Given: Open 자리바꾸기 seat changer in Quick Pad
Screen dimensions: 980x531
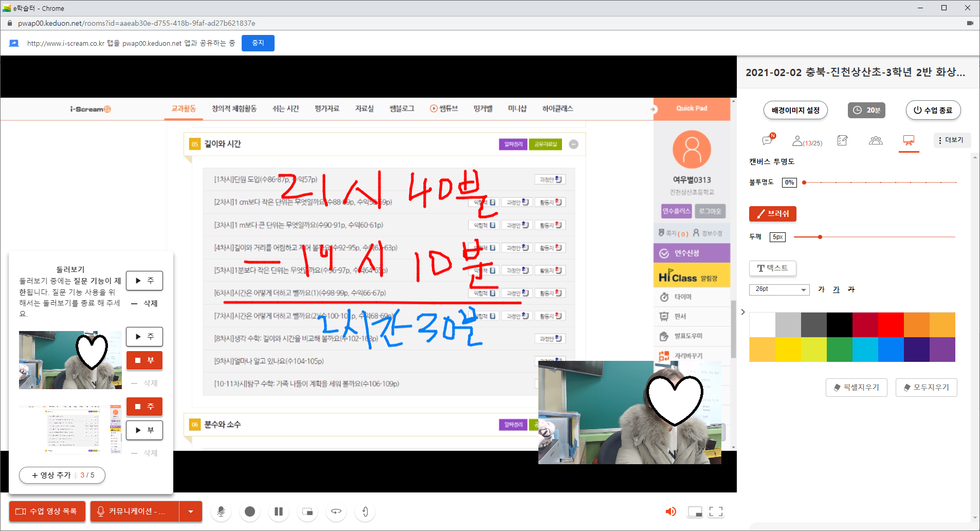Looking at the screenshot, I should (x=692, y=355).
